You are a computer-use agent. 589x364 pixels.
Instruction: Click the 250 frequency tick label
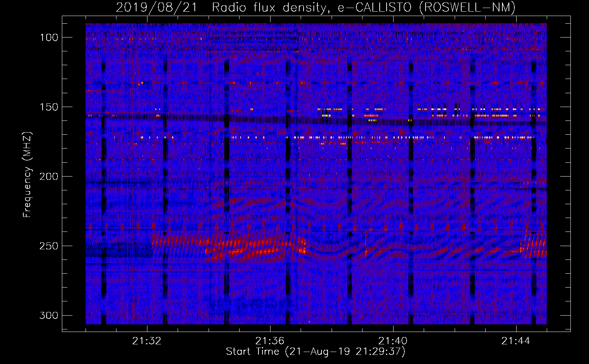(x=49, y=246)
